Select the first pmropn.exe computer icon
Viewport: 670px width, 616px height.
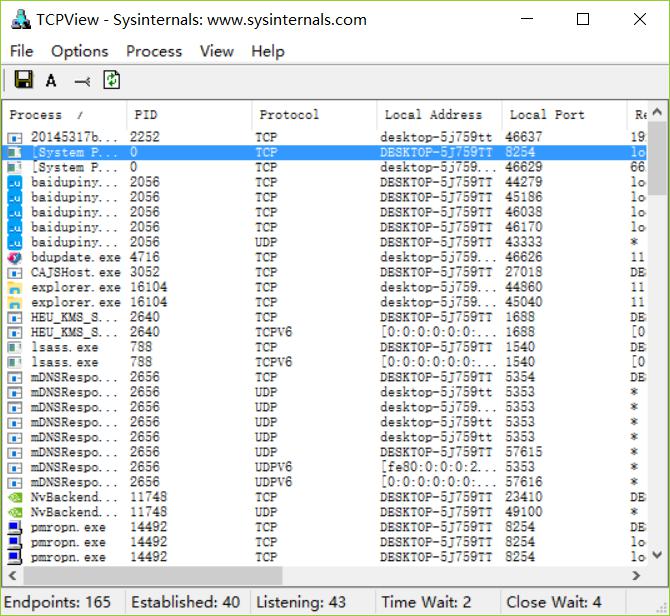(x=15, y=528)
